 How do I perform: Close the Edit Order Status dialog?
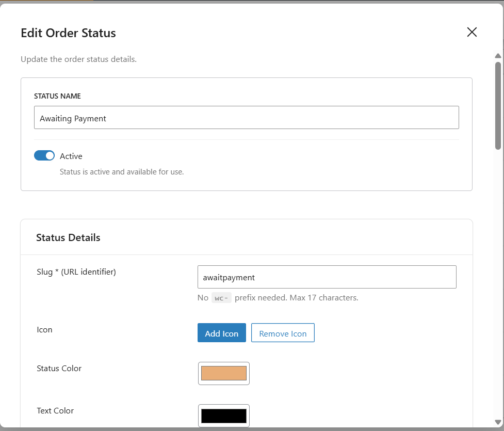click(472, 33)
